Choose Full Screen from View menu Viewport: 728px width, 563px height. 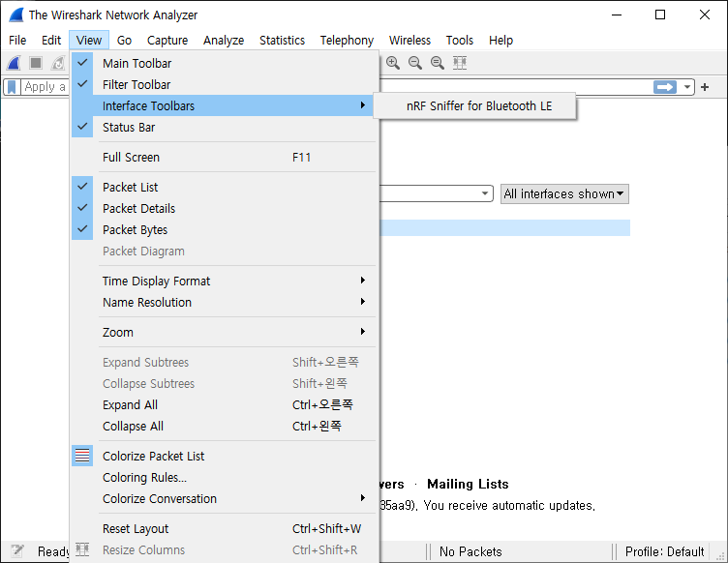click(224, 158)
